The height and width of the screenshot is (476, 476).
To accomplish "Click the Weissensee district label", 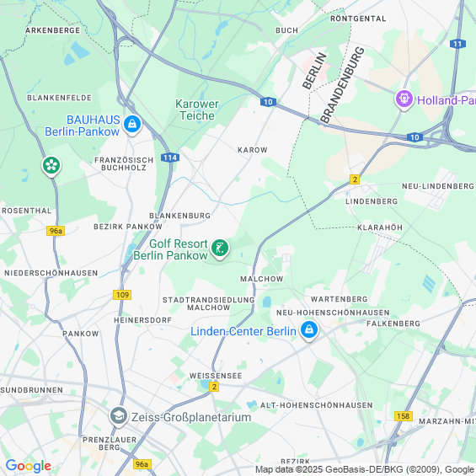I will pyautogui.click(x=216, y=376).
